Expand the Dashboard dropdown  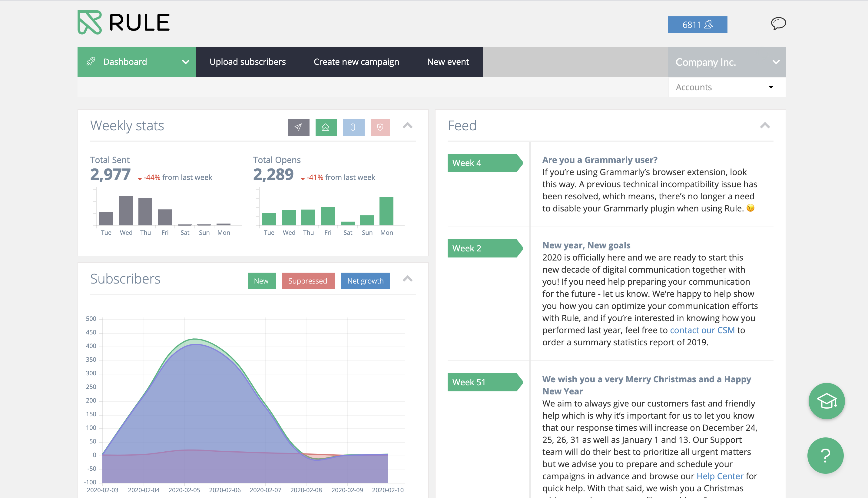click(185, 62)
